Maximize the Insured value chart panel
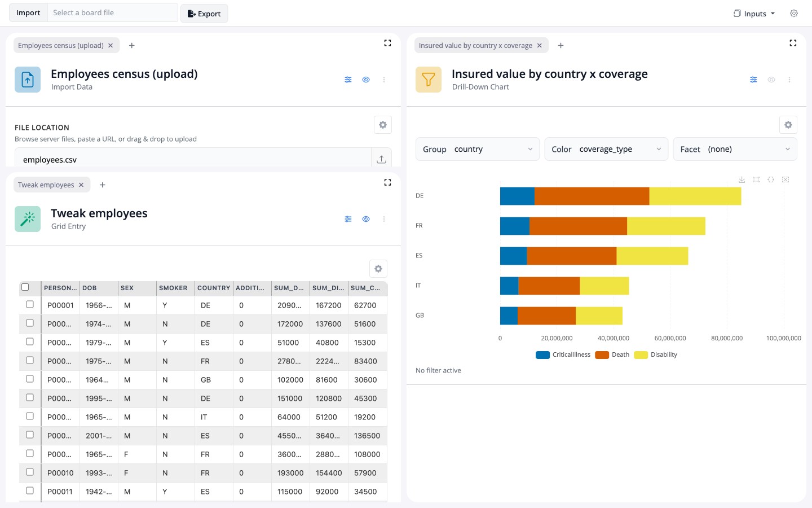 793,43
